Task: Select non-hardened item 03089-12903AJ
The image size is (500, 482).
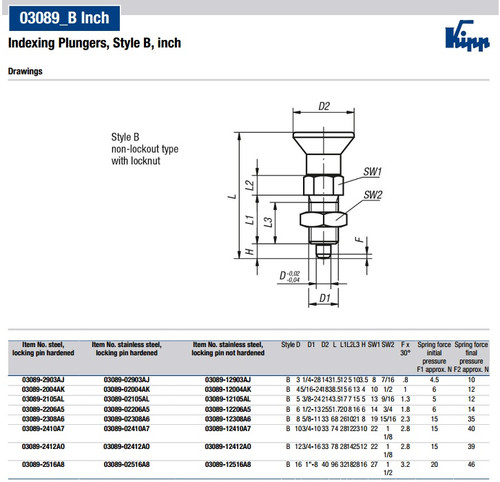Action: [x=228, y=380]
